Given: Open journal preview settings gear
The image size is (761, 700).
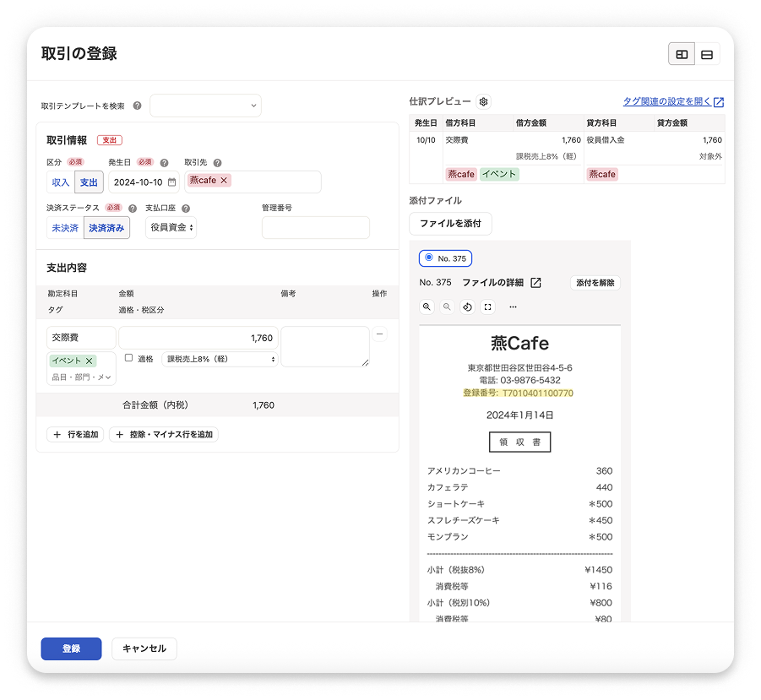Looking at the screenshot, I should tap(483, 101).
